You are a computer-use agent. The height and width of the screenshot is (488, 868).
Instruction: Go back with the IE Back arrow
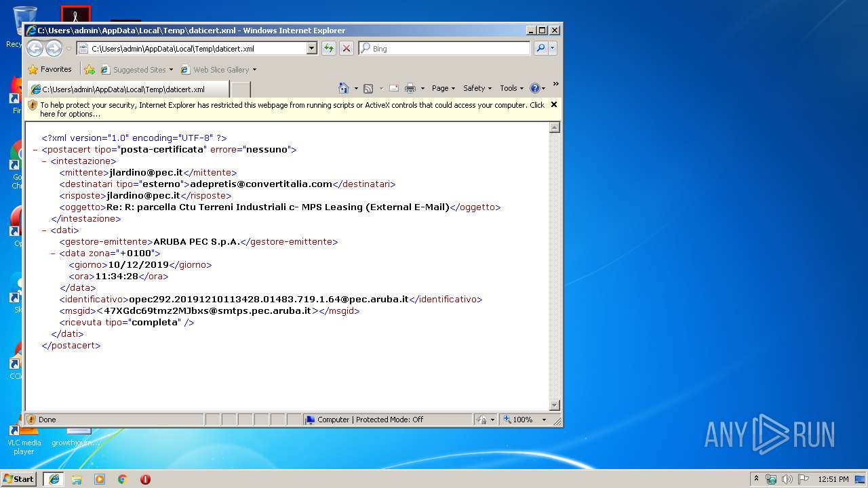click(x=35, y=48)
